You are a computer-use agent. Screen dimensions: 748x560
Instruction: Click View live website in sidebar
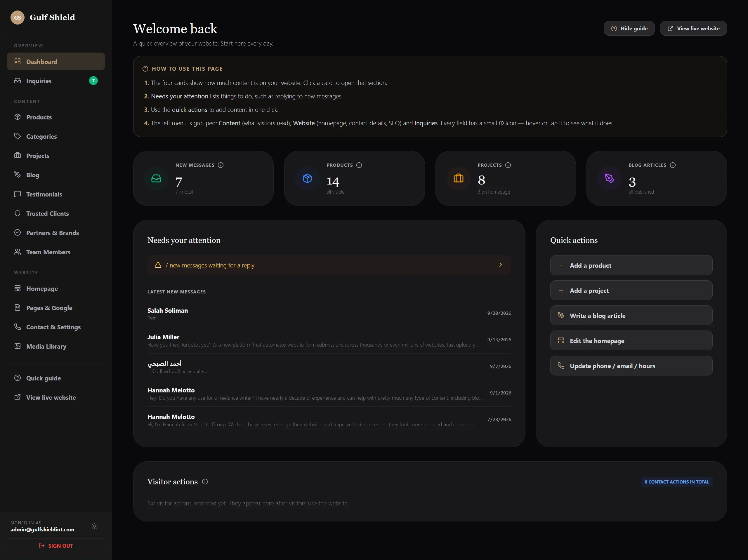click(x=56, y=397)
